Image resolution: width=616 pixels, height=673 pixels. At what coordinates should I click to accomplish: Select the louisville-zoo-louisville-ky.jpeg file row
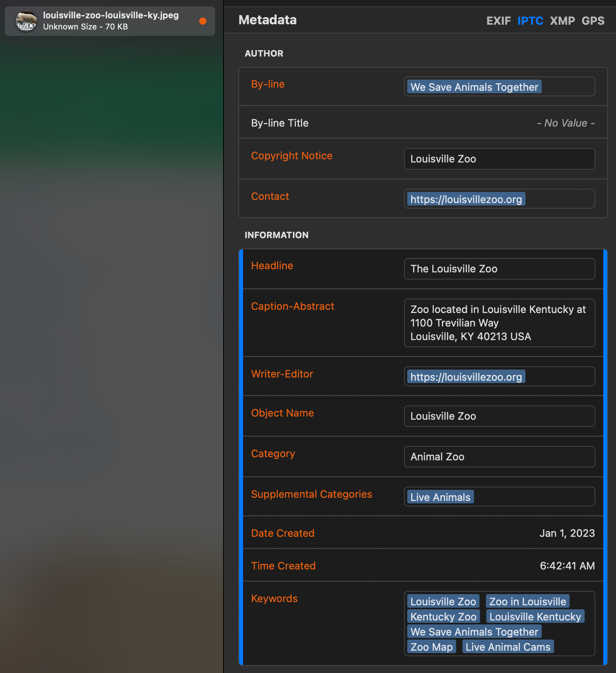(x=110, y=21)
